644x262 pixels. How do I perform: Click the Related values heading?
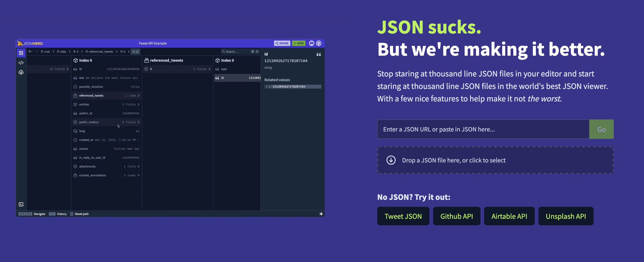pos(277,80)
